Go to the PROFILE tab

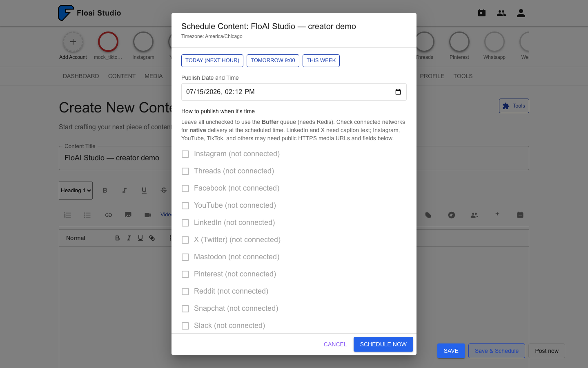432,76
